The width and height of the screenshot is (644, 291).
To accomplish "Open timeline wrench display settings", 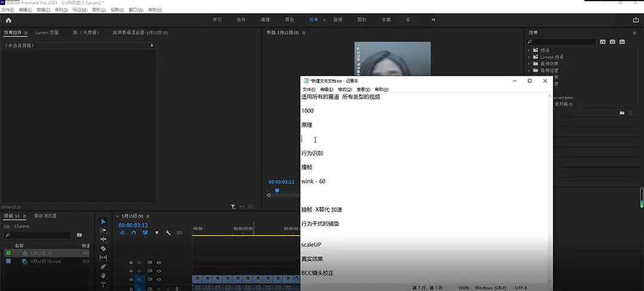I will pyautogui.click(x=168, y=233).
